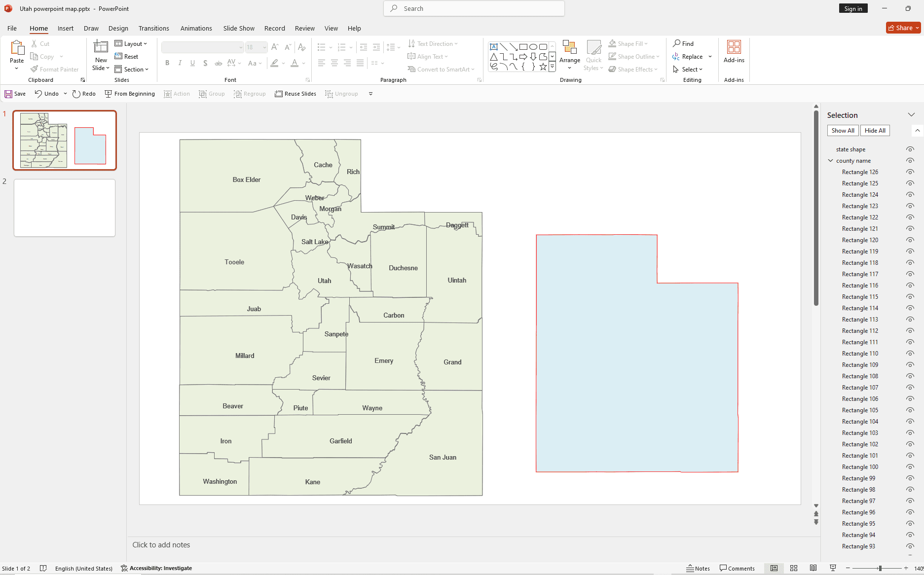This screenshot has height=575, width=924.
Task: Switch to Slide Sorter view icon
Action: tap(794, 568)
